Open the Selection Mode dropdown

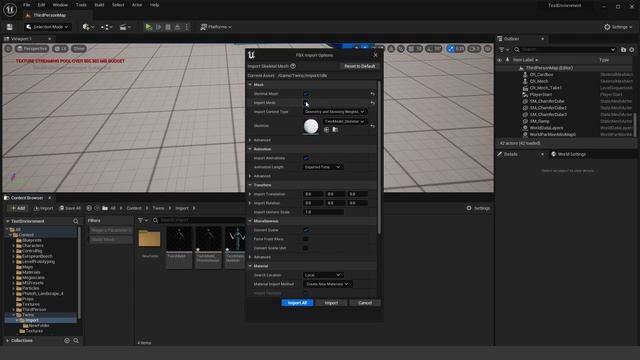[47, 27]
